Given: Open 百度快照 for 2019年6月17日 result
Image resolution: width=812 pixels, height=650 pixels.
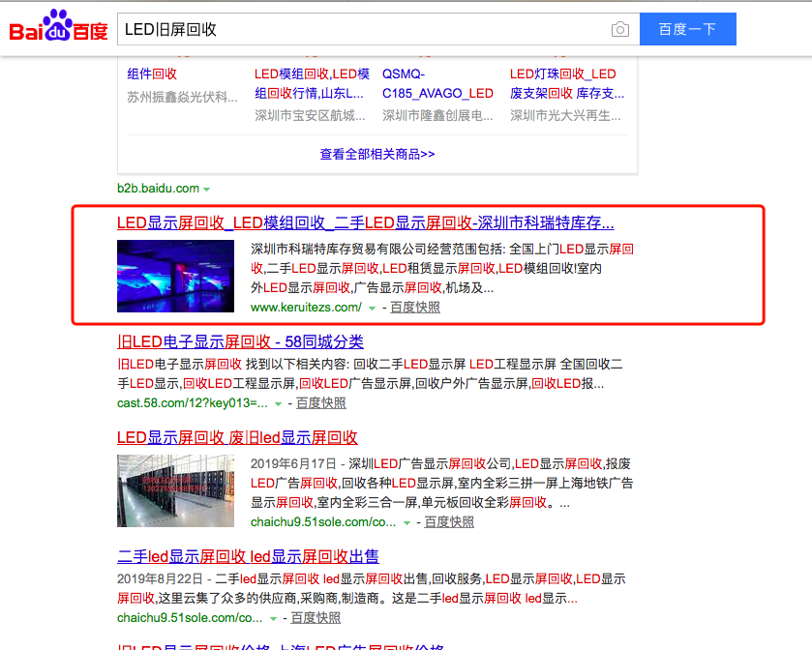Looking at the screenshot, I should pos(449,522).
